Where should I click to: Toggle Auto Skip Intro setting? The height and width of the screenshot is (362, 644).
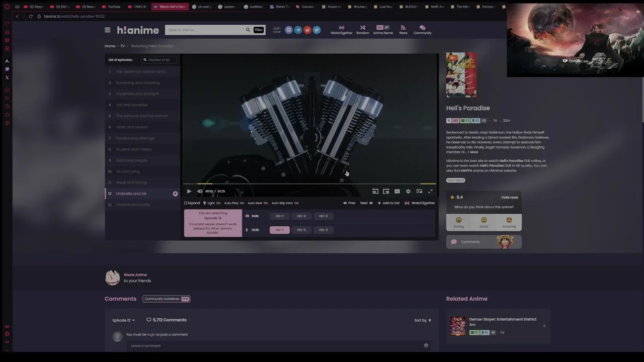[x=285, y=203]
